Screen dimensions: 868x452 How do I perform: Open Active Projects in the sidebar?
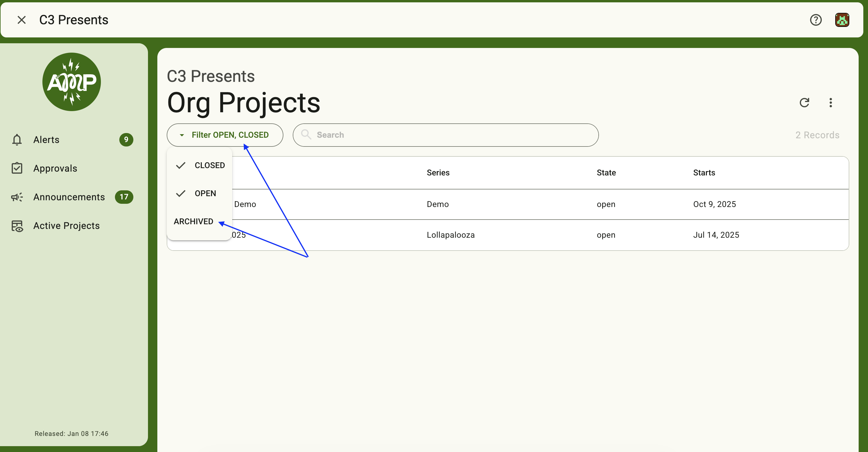click(72, 225)
